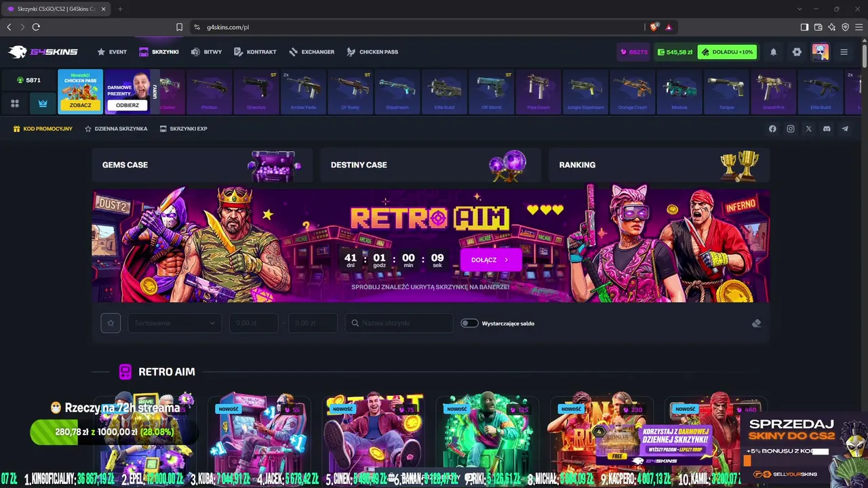The height and width of the screenshot is (488, 868).
Task: Select the Directive skin drop
Action: 256,91
